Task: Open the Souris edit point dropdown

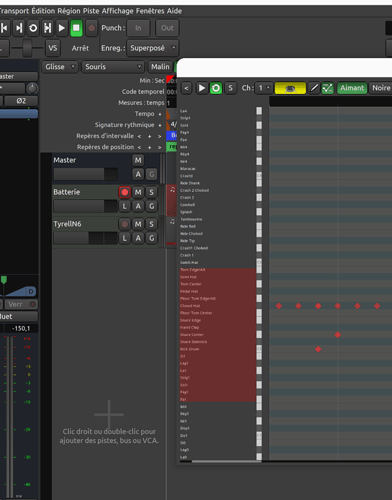Action: click(113, 67)
